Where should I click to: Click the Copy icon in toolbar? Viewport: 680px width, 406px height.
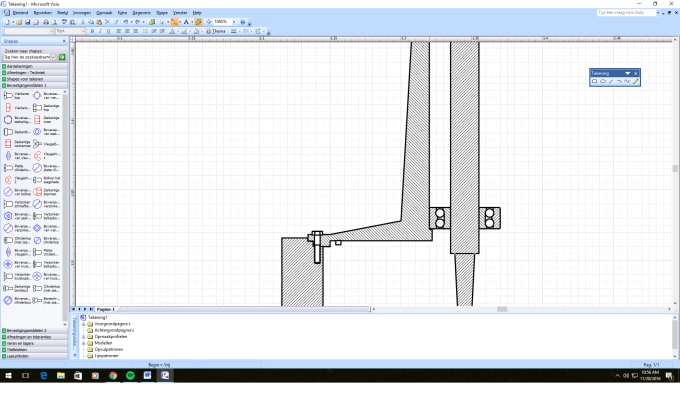tap(91, 22)
